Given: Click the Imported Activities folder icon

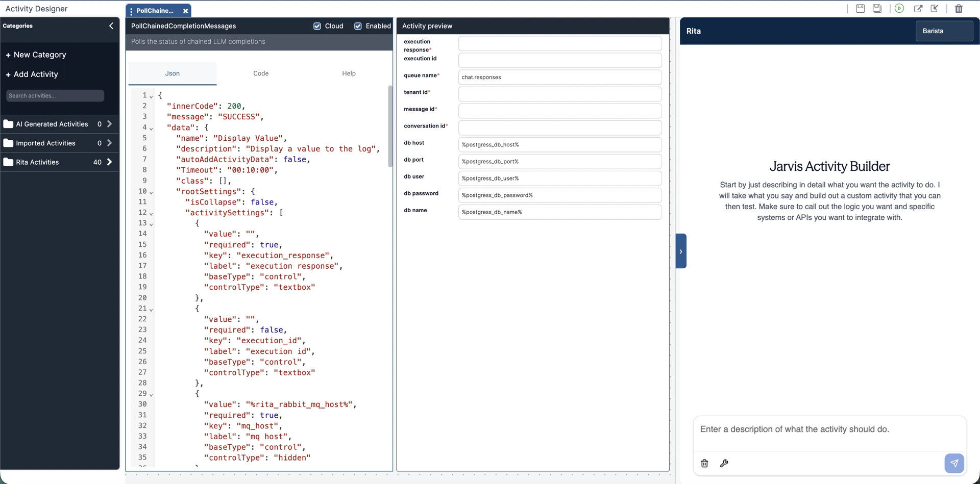Looking at the screenshot, I should coord(8,143).
